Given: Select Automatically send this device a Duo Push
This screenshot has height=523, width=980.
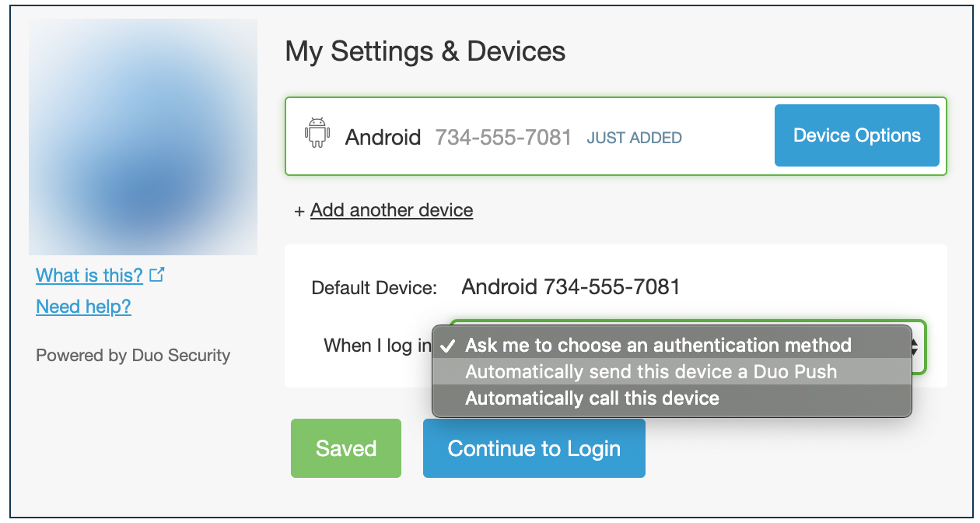Looking at the screenshot, I should point(651,372).
